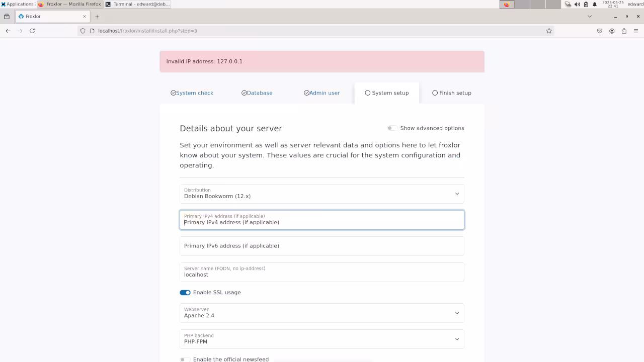Toggle Show advanced options switch

coord(391,128)
